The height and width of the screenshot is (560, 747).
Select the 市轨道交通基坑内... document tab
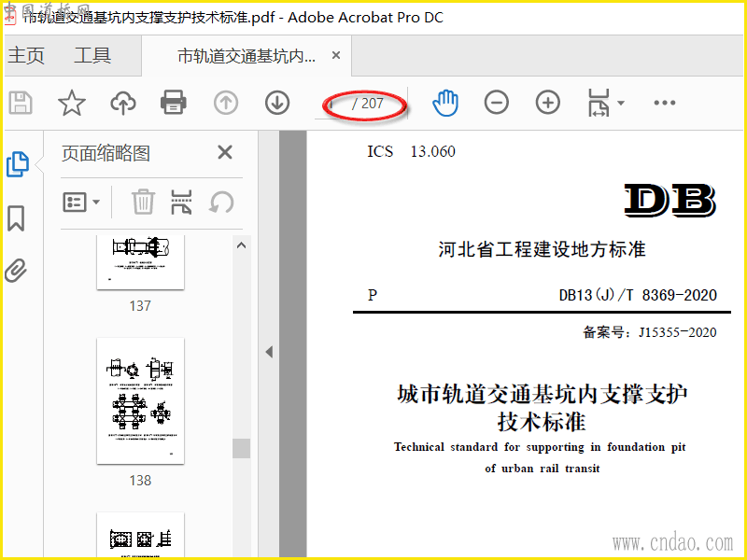coord(247,56)
